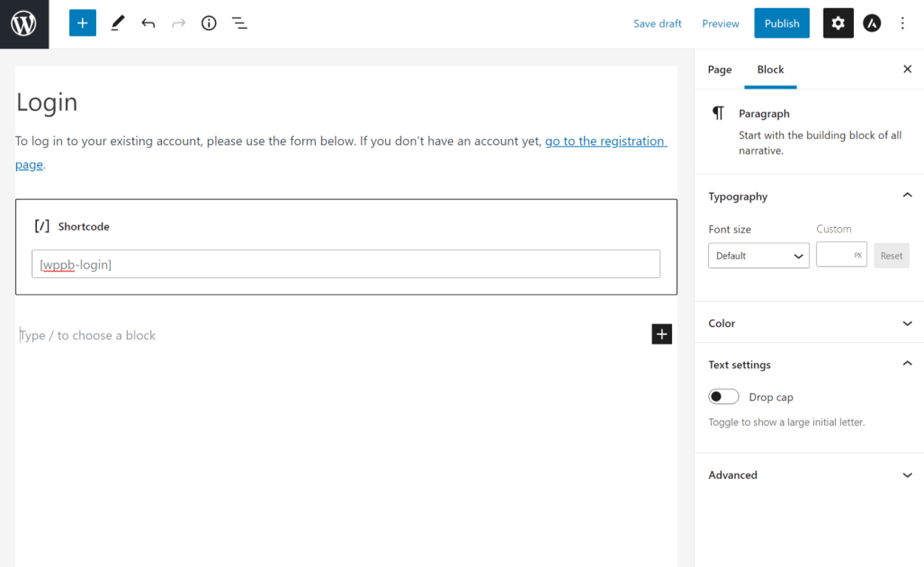
Task: Click the 'To log in to your existing account' paragraph
Action: (341, 153)
